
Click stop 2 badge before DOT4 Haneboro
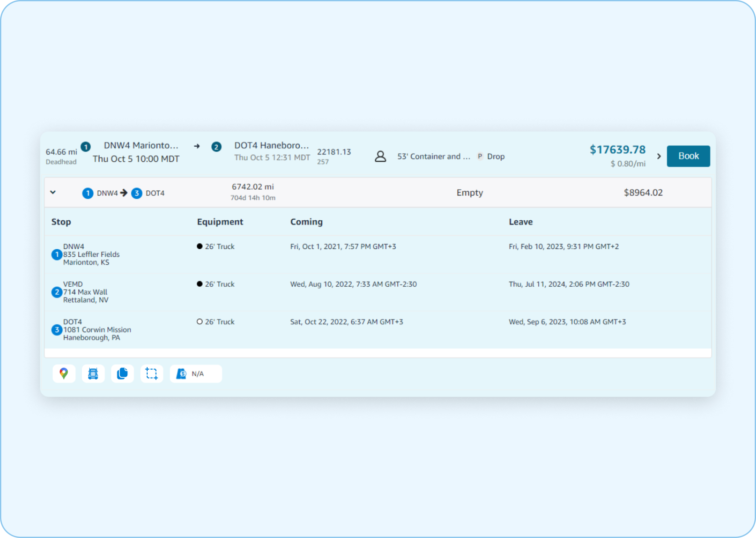(x=216, y=147)
